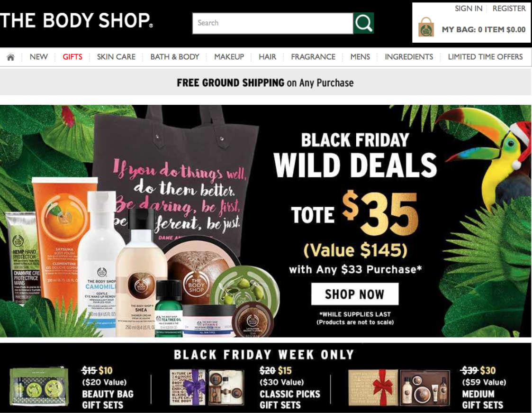Open the SIGN IN link

point(468,9)
